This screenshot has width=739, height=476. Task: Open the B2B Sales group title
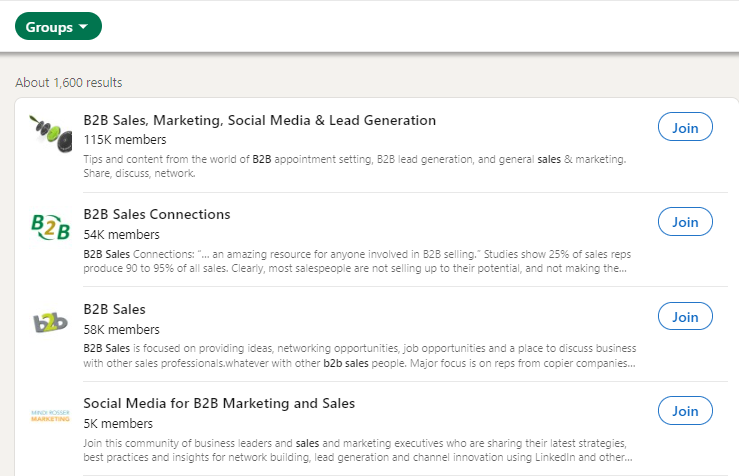pyautogui.click(x=115, y=310)
